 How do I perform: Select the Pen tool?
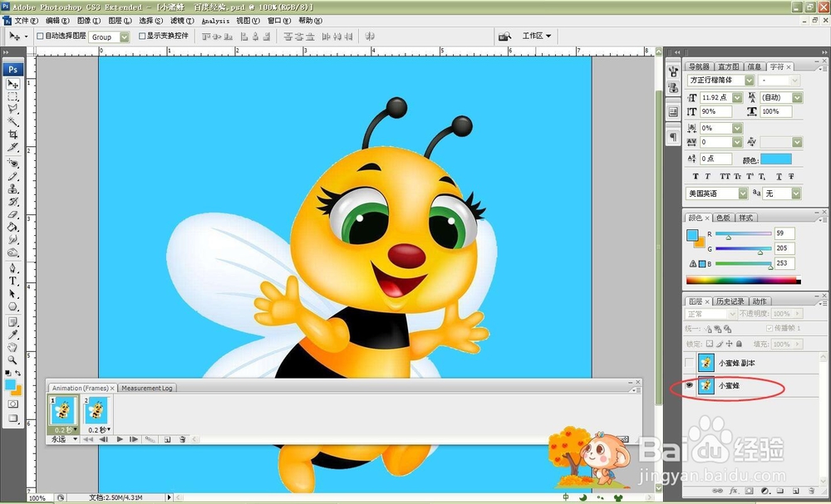point(12,268)
